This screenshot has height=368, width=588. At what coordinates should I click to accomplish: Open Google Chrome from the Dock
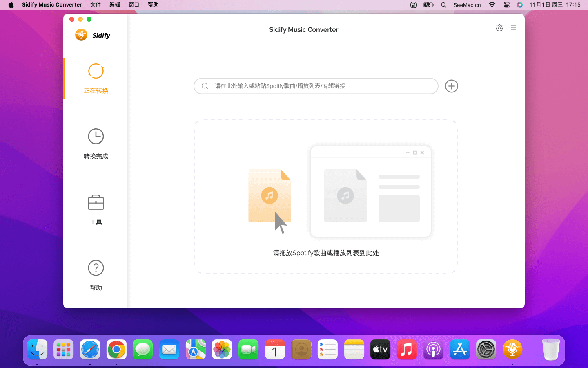coord(116,350)
